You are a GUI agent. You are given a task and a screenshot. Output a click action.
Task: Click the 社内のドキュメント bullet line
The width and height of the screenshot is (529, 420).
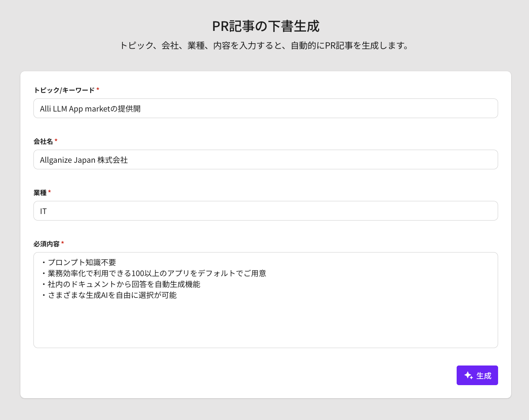click(x=124, y=284)
